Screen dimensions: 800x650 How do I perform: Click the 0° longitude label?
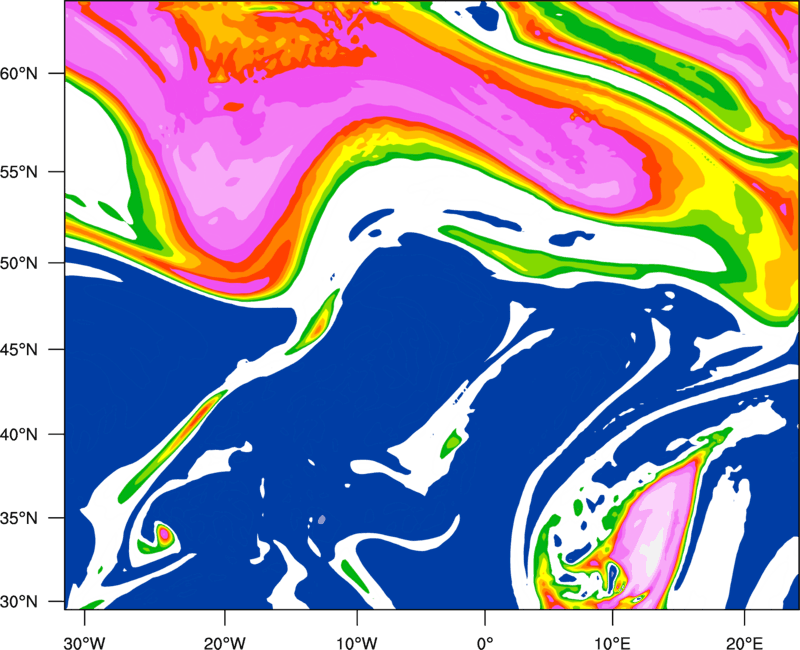[485, 642]
